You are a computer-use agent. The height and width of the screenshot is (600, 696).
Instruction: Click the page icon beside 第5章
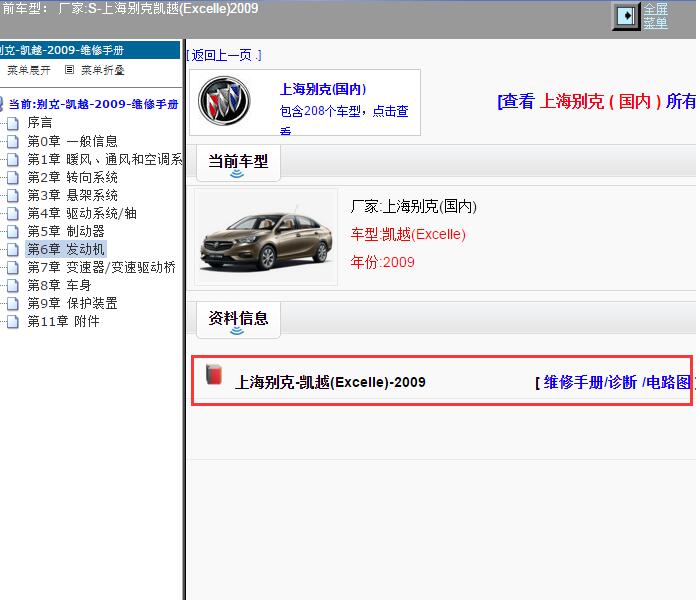[x=13, y=232]
